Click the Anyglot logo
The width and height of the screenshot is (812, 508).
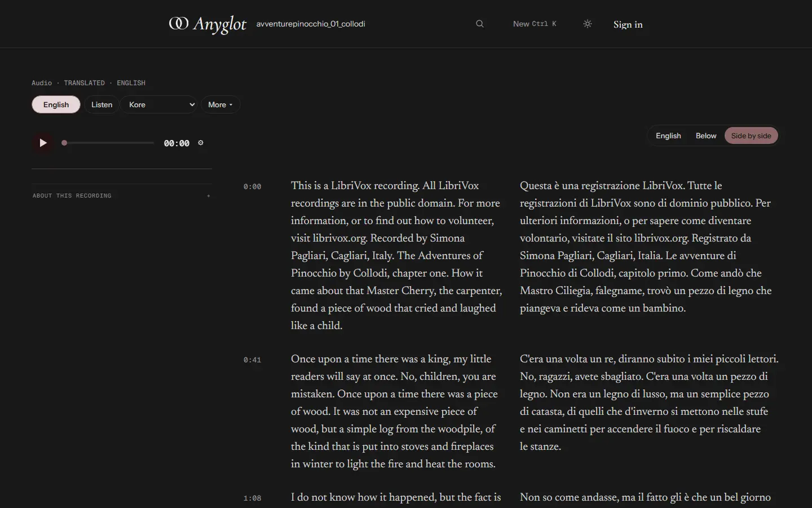click(208, 24)
